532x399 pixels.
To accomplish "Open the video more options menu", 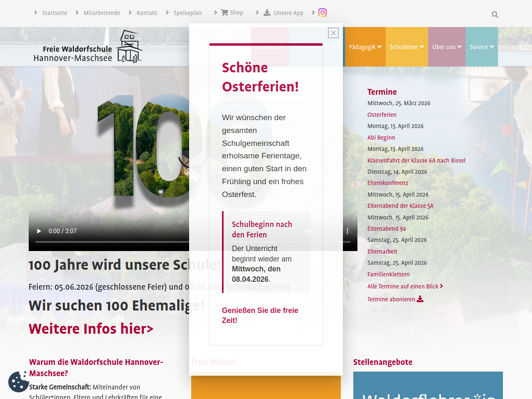I will (347, 231).
